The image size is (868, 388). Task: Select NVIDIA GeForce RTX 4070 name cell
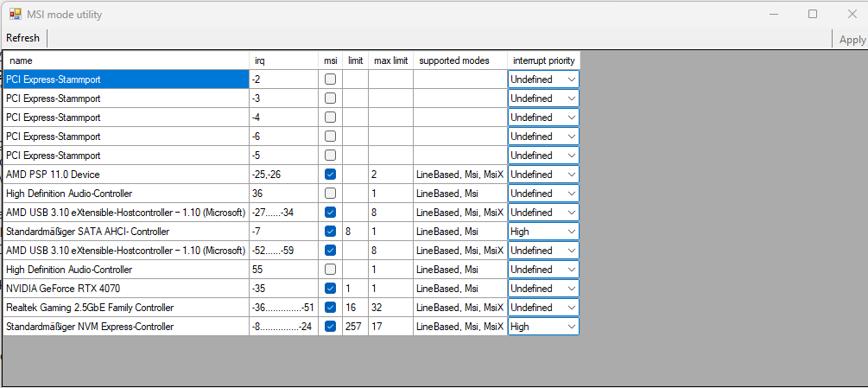pos(126,289)
